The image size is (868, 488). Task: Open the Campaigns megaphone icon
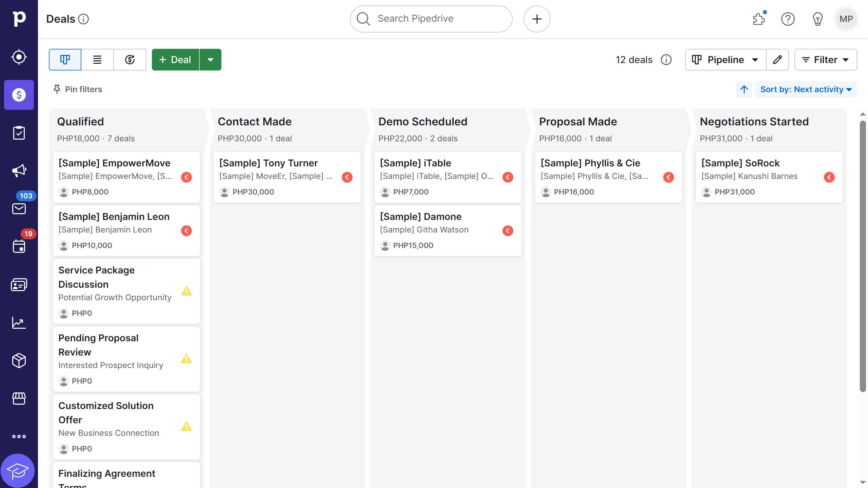(19, 170)
